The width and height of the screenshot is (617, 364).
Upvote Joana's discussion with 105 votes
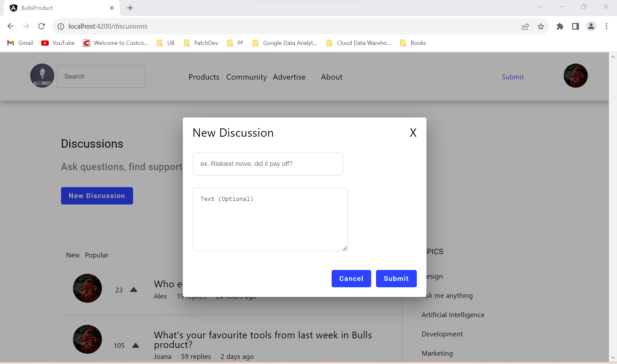point(135,345)
